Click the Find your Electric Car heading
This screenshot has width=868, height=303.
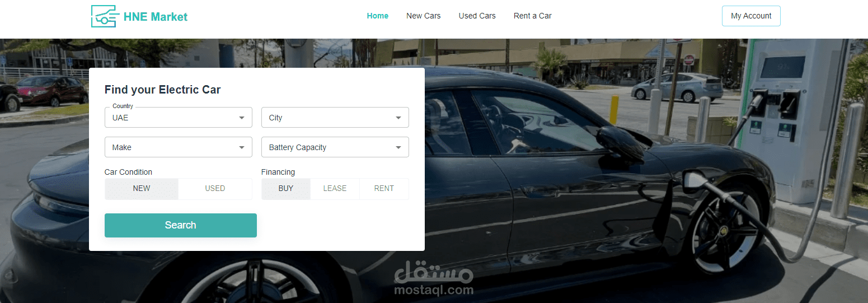point(163,90)
